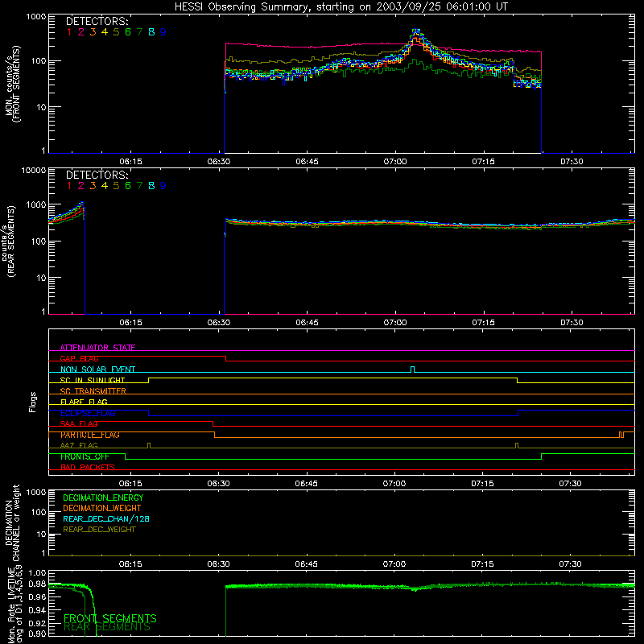Click the FRONTS_OFF flag label

tap(85, 456)
